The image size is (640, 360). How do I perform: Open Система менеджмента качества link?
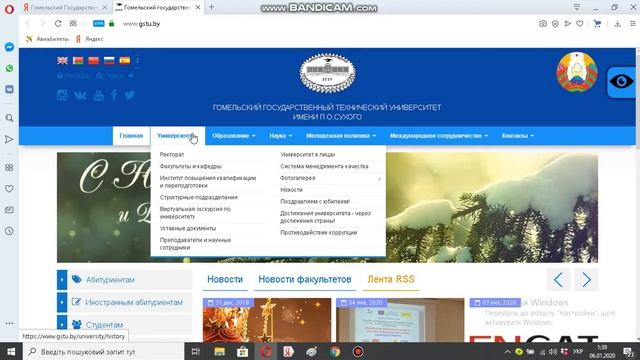324,166
